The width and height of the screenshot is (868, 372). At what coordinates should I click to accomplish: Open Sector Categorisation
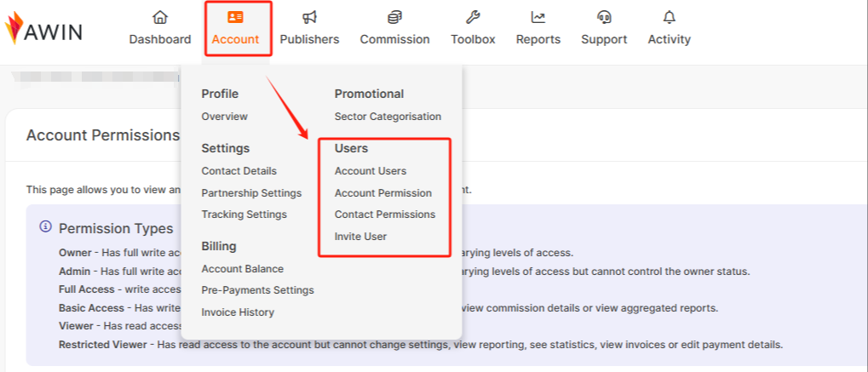click(x=388, y=117)
